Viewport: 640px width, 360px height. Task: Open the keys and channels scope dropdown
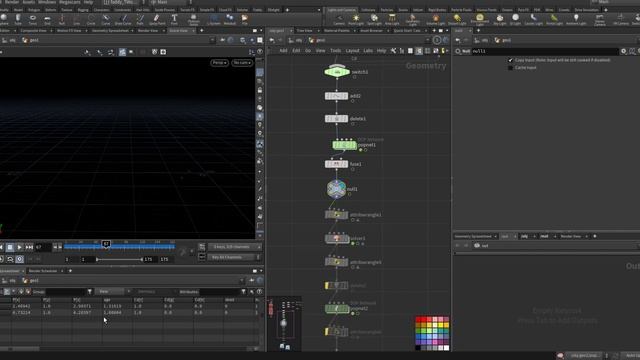[x=235, y=247]
